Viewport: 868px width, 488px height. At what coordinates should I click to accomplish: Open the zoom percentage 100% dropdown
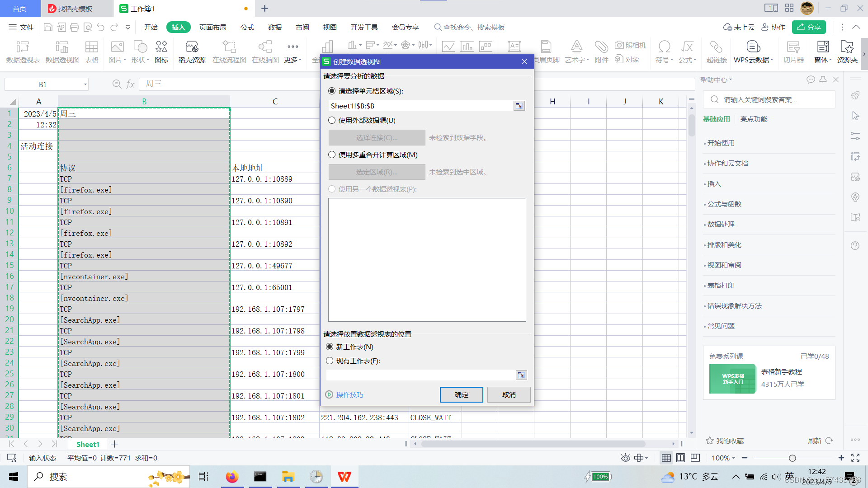723,458
